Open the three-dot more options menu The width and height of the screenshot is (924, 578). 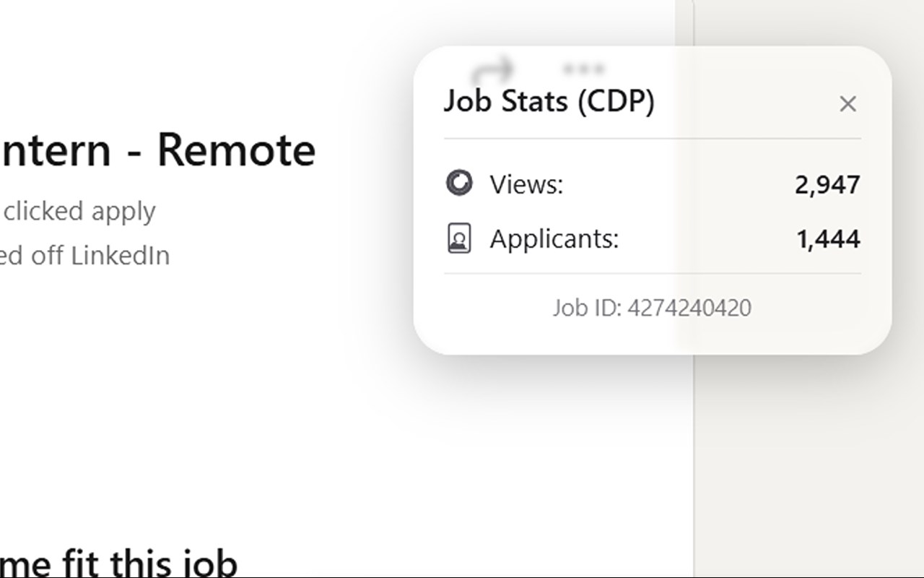coord(583,69)
